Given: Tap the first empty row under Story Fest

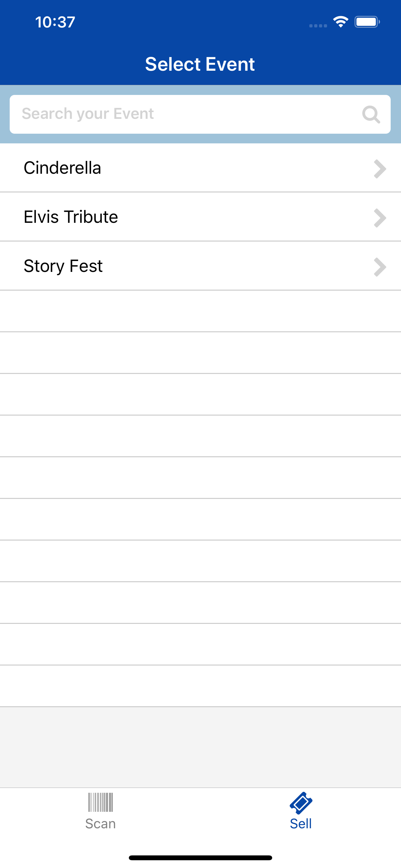Looking at the screenshot, I should 200,311.
